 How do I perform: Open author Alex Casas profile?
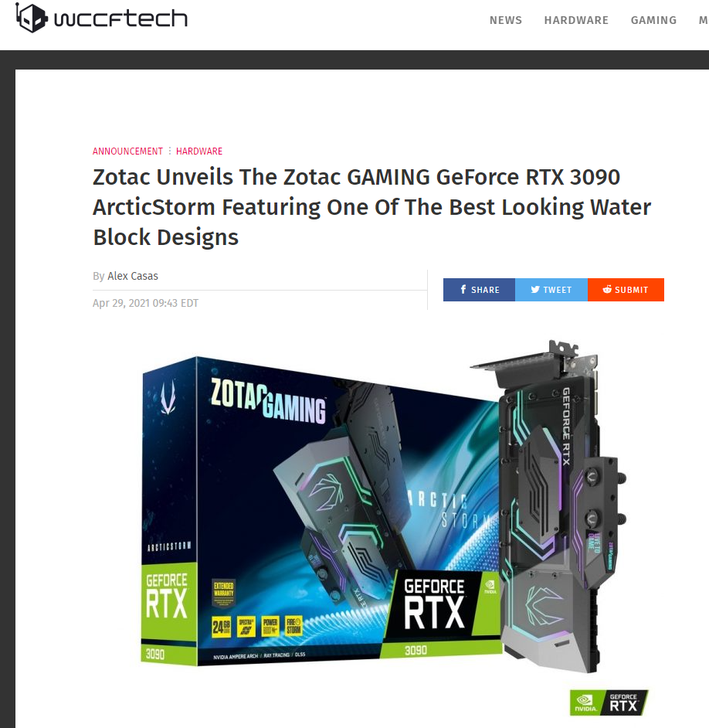coord(133,276)
